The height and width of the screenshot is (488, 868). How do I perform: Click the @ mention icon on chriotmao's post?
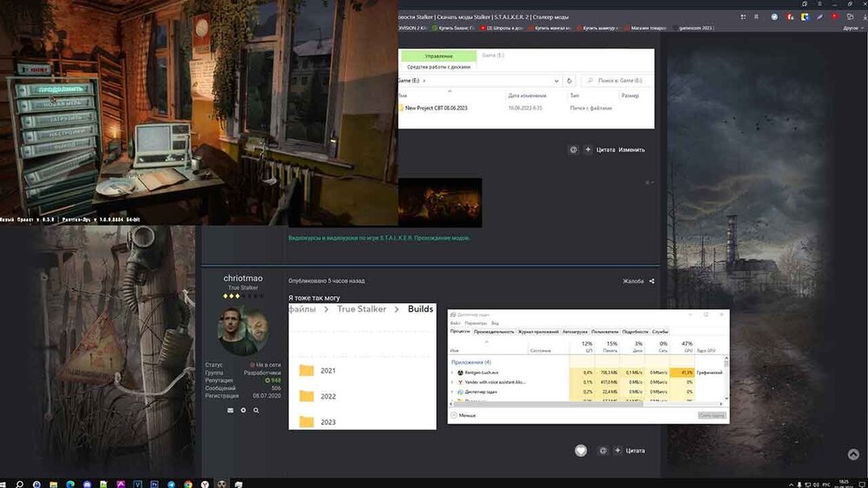[x=602, y=451]
